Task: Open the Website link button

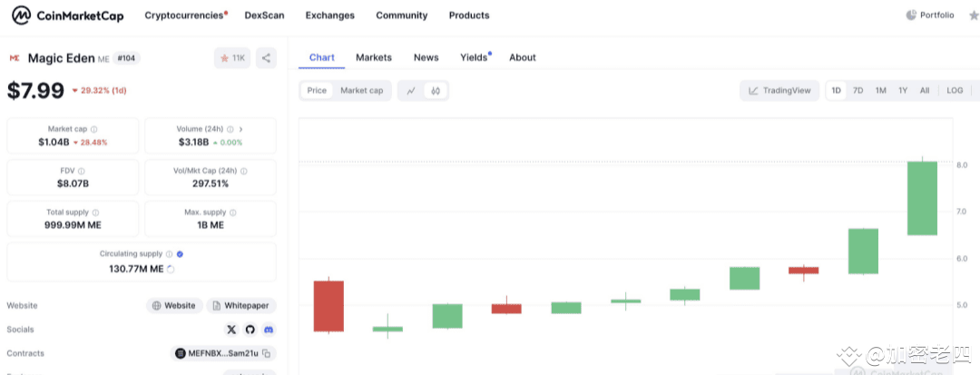Action: click(175, 306)
